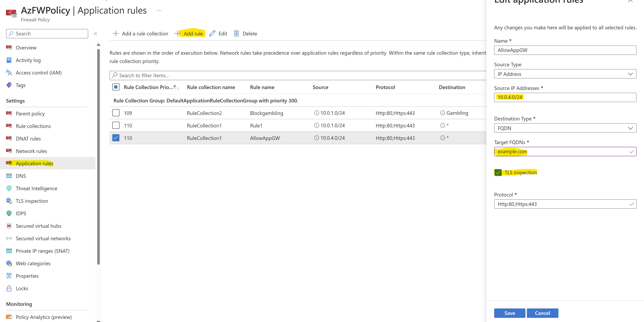Open DNAT rules in sidebar
644x322 pixels.
point(28,139)
